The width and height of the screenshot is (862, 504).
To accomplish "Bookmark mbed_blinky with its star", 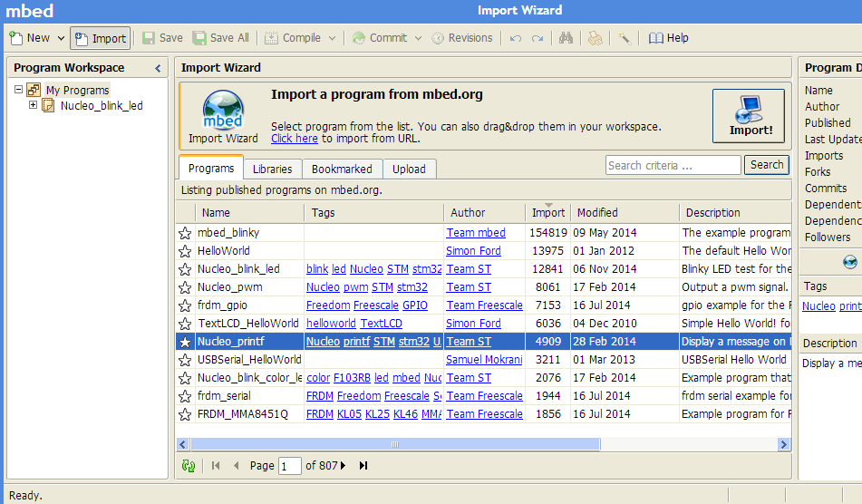I will [185, 233].
